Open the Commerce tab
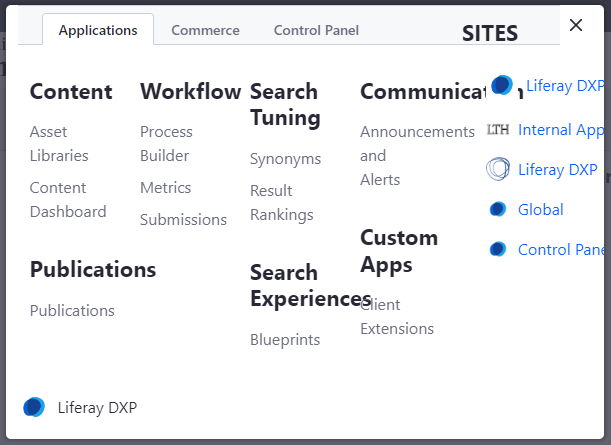 point(205,30)
